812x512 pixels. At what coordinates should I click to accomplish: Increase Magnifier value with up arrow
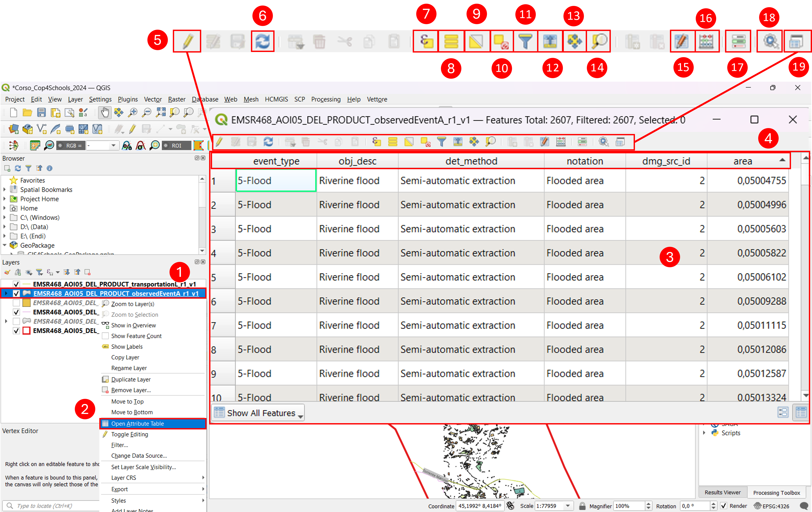click(x=648, y=504)
